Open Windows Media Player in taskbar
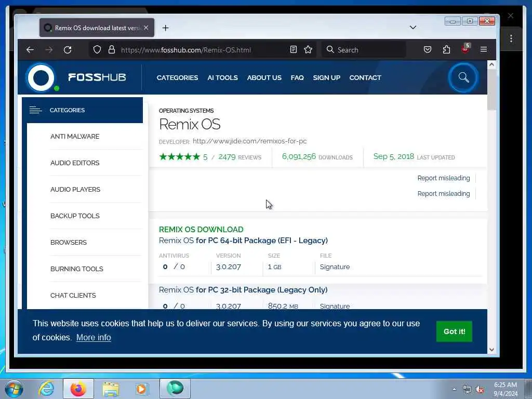 click(x=142, y=389)
